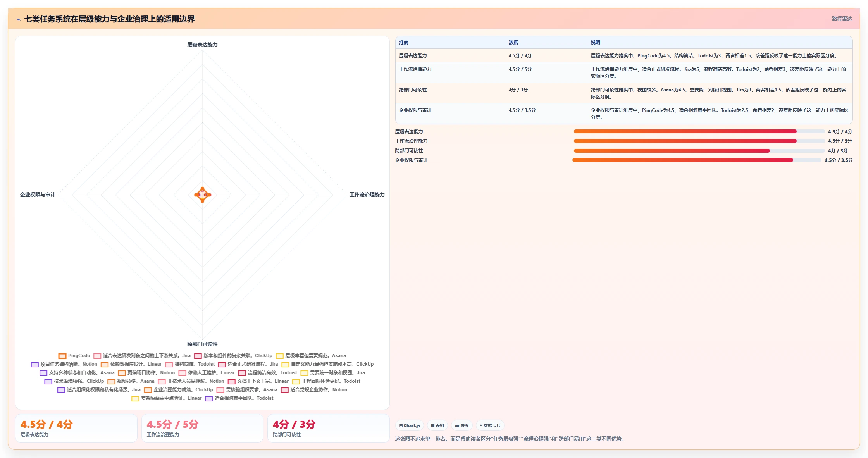Toggle legend item 需核验组织要求。Asana

coord(247,390)
